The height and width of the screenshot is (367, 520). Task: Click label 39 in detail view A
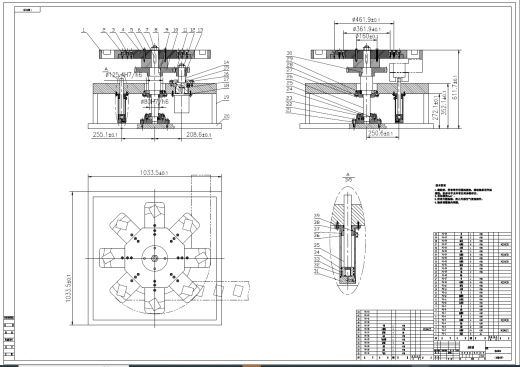point(317,216)
